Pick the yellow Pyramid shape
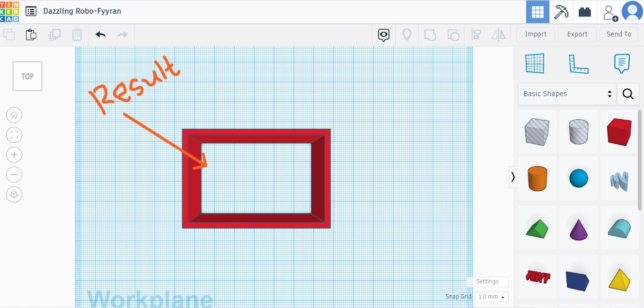 coord(619,277)
